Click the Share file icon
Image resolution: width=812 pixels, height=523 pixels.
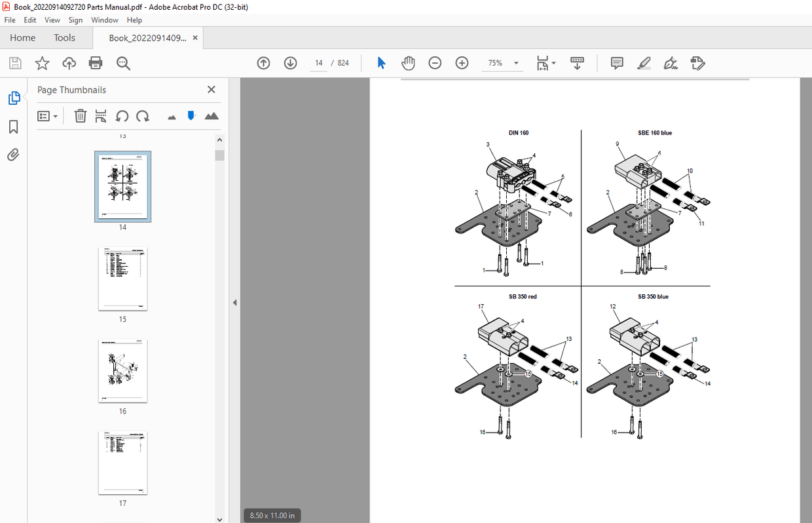(69, 63)
